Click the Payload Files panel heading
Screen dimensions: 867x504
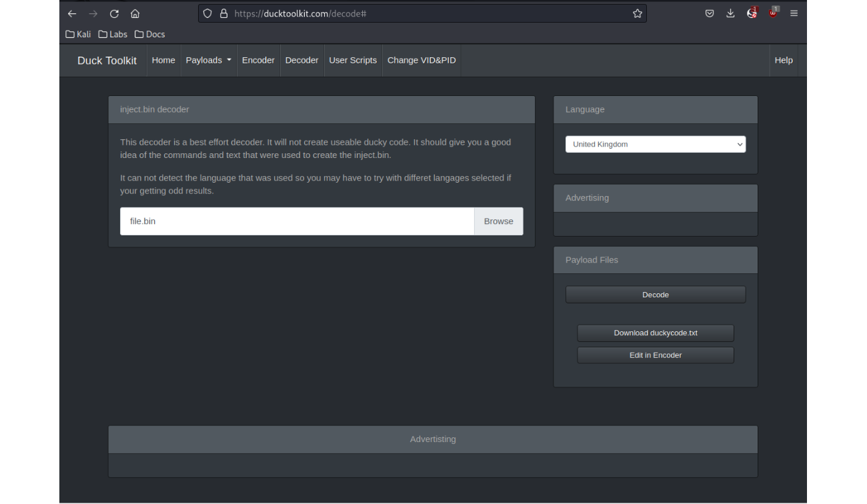click(656, 260)
